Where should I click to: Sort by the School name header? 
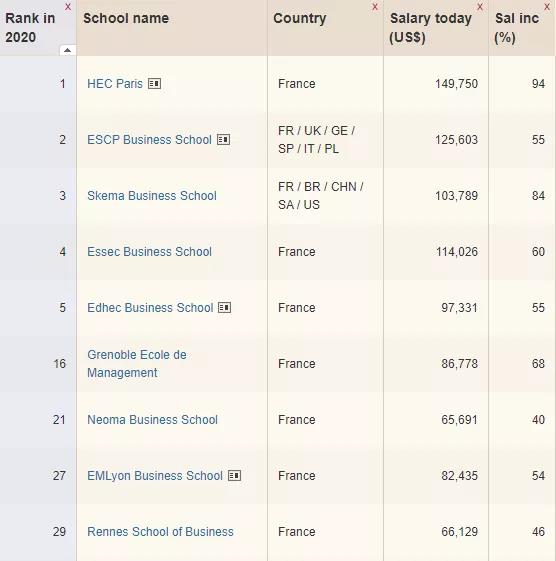[x=126, y=18]
